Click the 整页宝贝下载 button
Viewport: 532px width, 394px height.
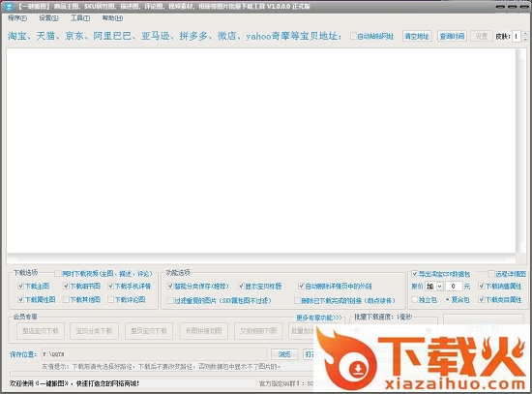[149, 331]
